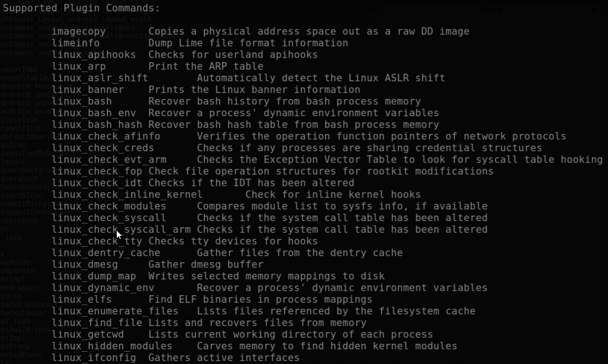
Task: Select the linux_dmesg plugin entry
Action: pos(85,265)
